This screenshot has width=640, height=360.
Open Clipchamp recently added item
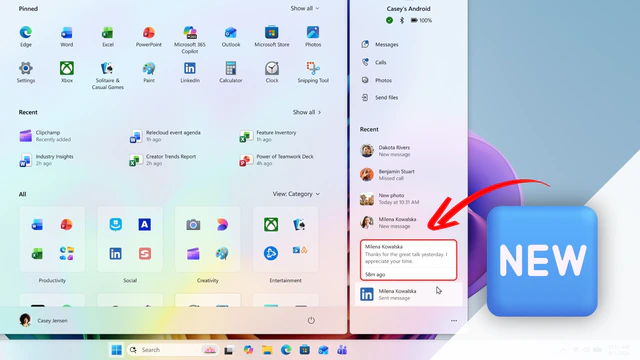[x=46, y=136]
